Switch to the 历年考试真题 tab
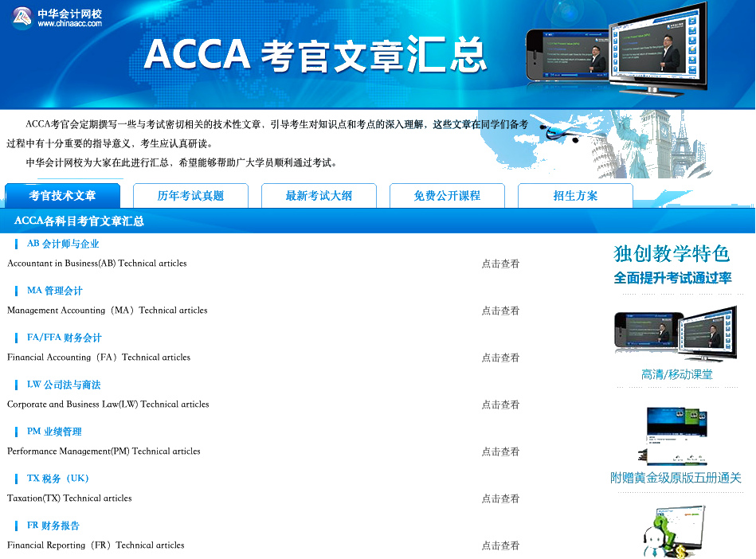 [x=190, y=196]
